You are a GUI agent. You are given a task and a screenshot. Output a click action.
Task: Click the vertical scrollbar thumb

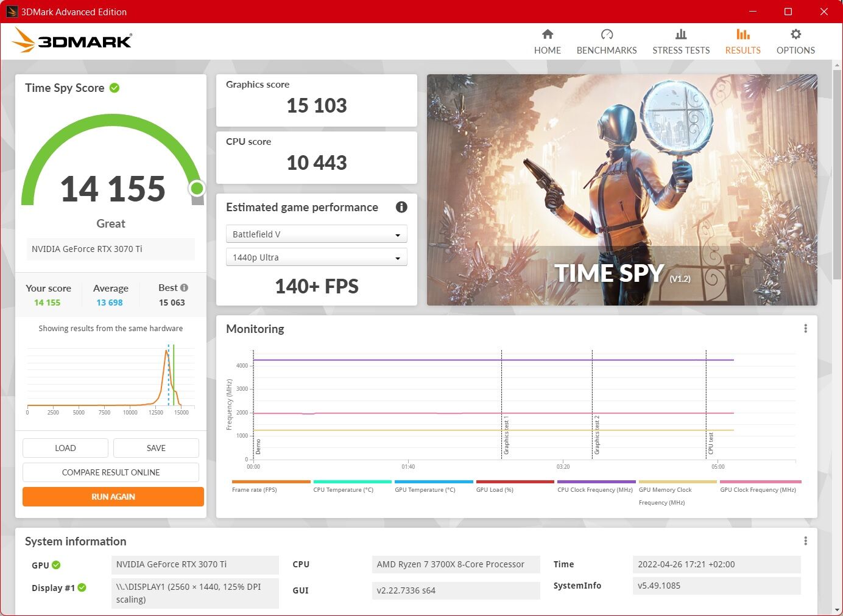837,173
